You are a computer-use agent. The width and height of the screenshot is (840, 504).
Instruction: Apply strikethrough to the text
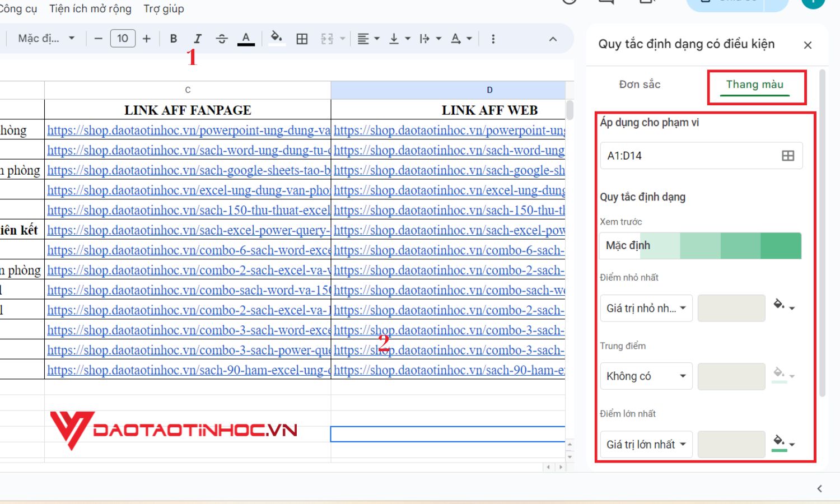[x=222, y=38]
